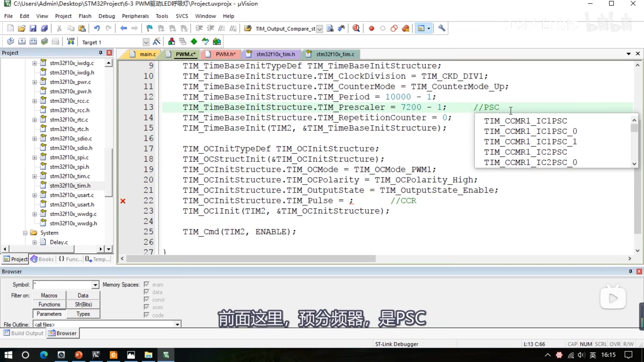Switch to the stm32f10x_tim.h editor tab
This screenshot has width=644, height=362.
pyautogui.click(x=275, y=54)
